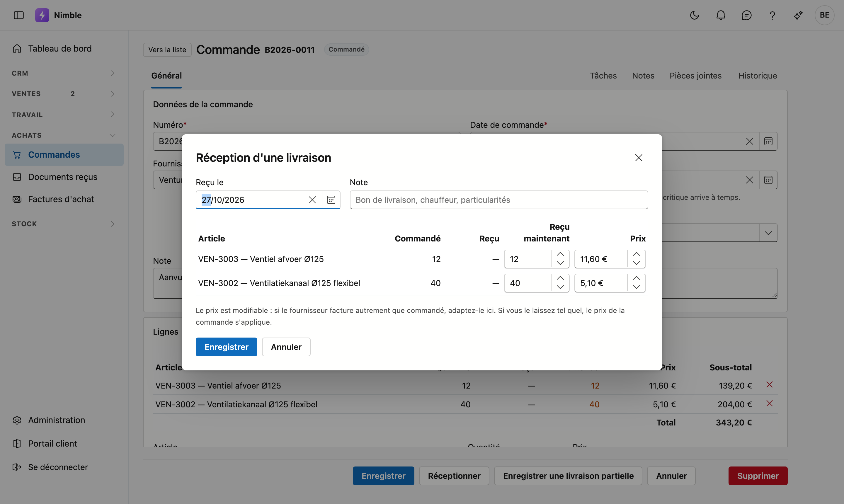Decrease Reçu maintenant quantity for VEN-3003

[x=560, y=263]
